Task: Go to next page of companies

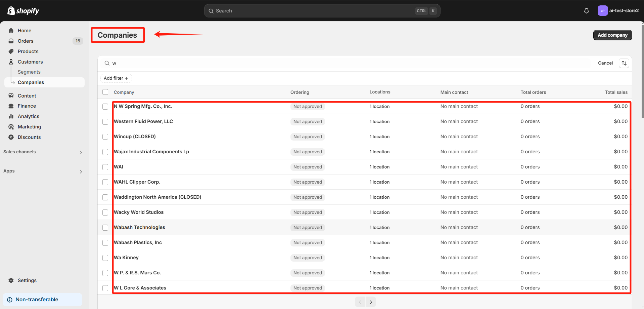Action: [371, 302]
